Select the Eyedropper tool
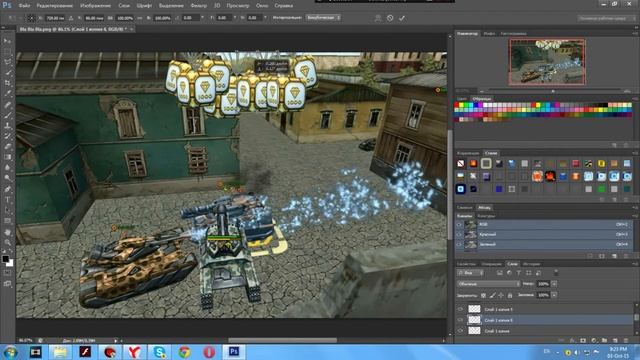Screen dimensions: 640x360 pos(7,93)
